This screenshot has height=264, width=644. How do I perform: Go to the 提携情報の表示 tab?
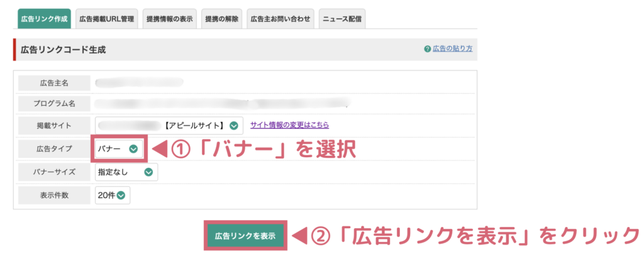tap(170, 19)
